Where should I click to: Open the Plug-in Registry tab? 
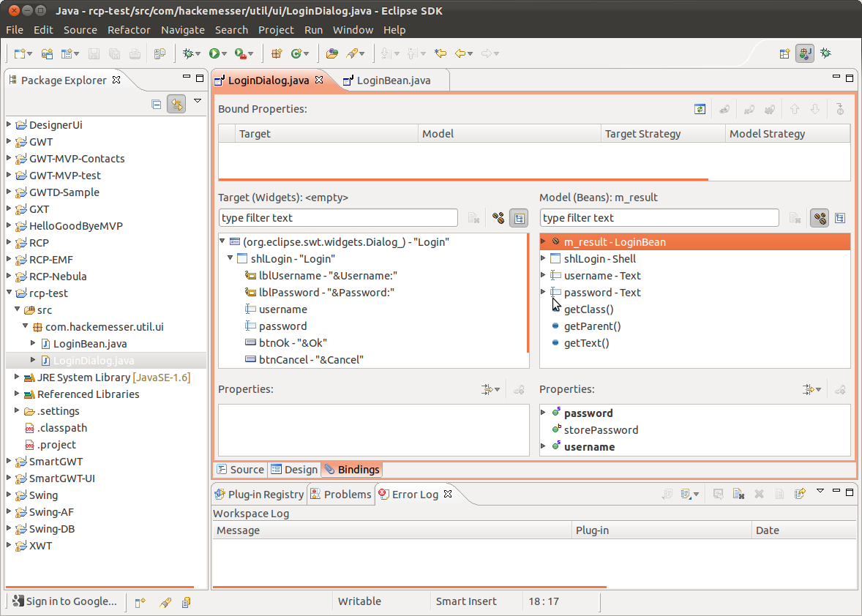point(260,494)
